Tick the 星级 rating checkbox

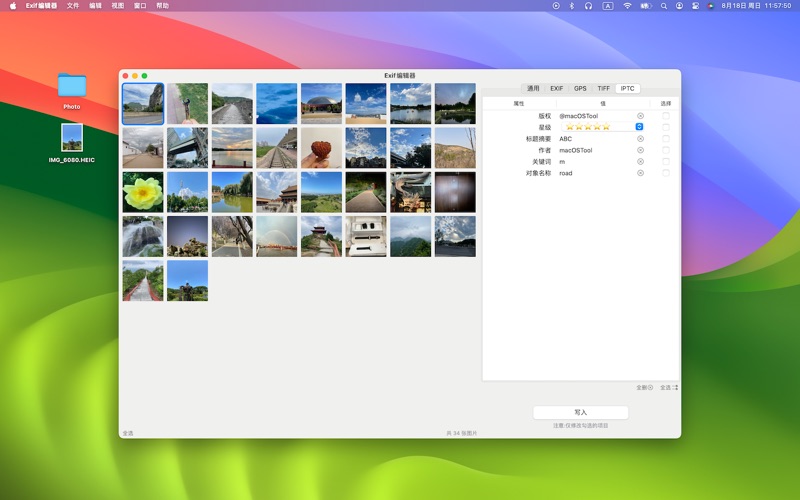(666, 127)
